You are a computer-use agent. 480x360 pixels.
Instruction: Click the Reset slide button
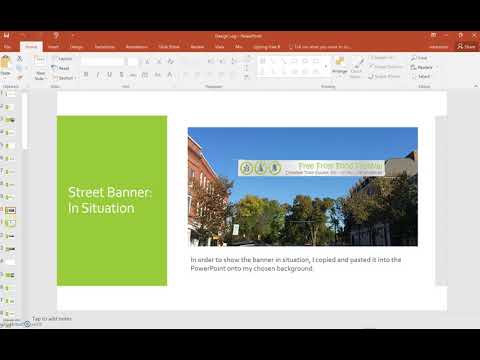61,68
